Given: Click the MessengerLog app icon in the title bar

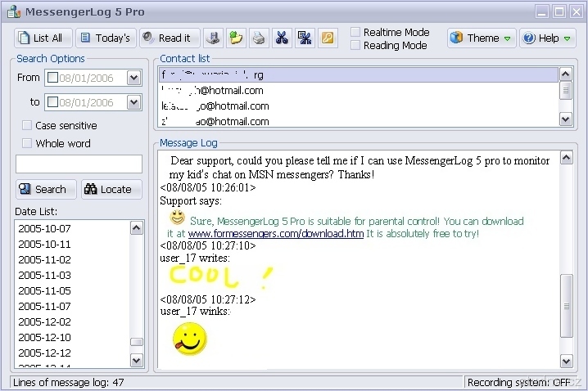Looking at the screenshot, I should coord(13,11).
